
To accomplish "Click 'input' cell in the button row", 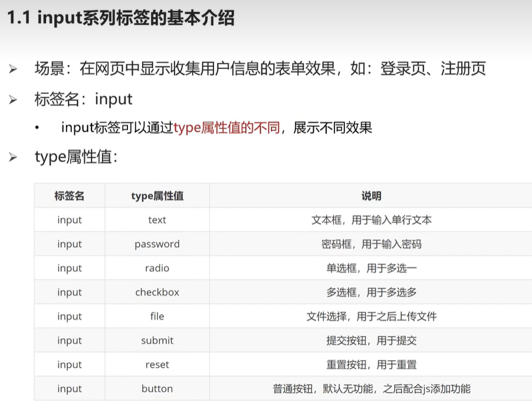I will tap(70, 389).
